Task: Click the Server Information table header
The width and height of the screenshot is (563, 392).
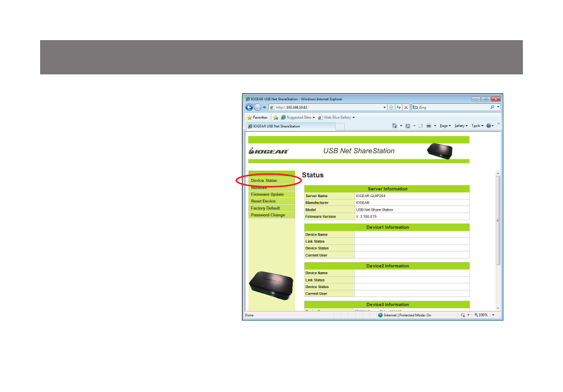Action: (387, 189)
